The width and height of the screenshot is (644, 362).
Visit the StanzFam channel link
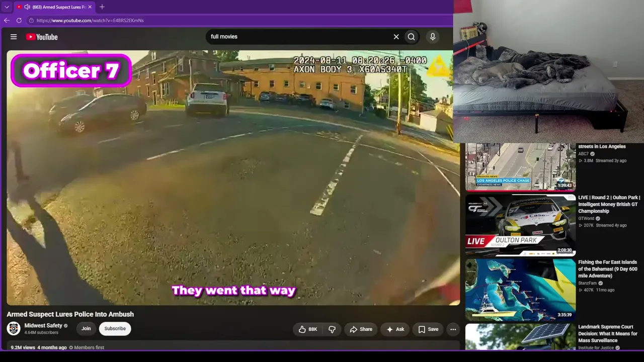pos(588,283)
